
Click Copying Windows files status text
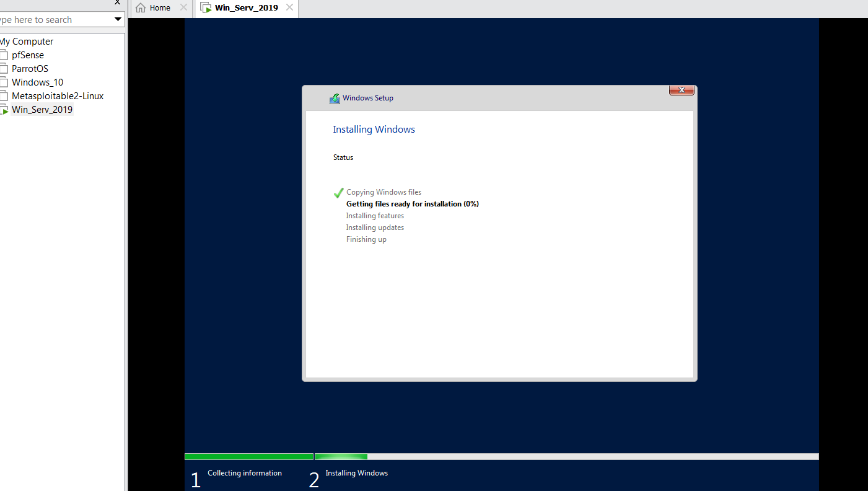pos(384,192)
